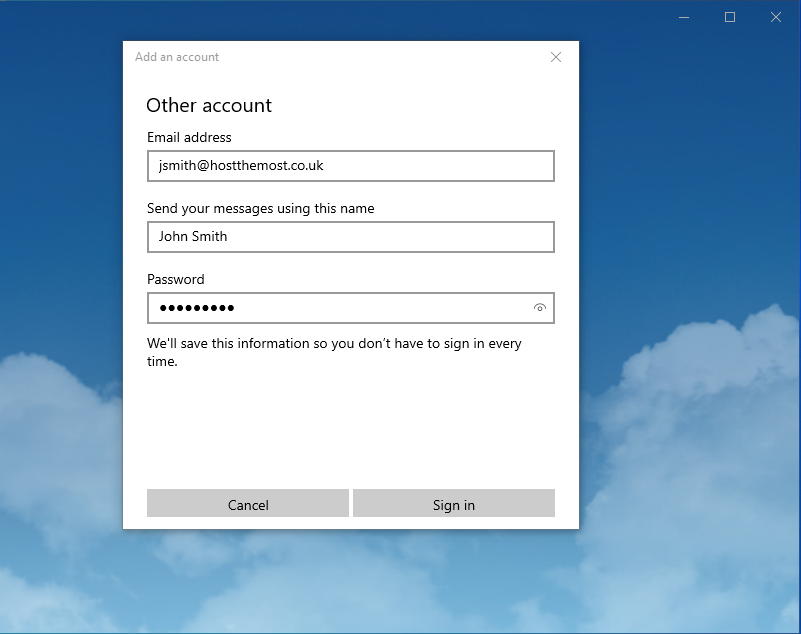801x634 pixels.
Task: Reveal the password with the eye icon
Action: pos(539,308)
